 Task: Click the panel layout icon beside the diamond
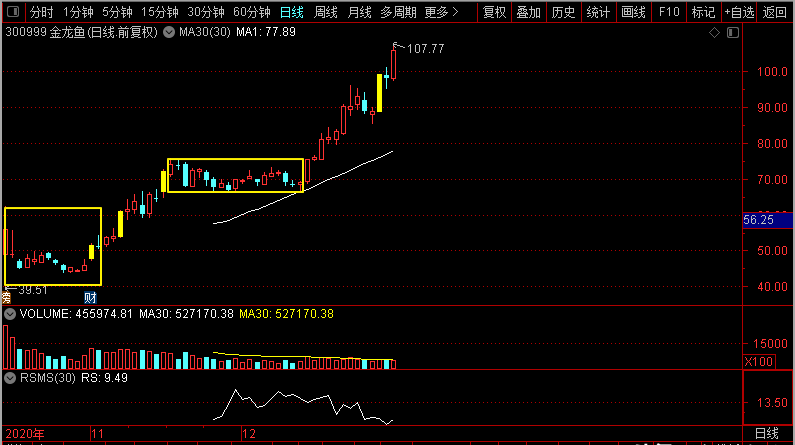[730, 33]
